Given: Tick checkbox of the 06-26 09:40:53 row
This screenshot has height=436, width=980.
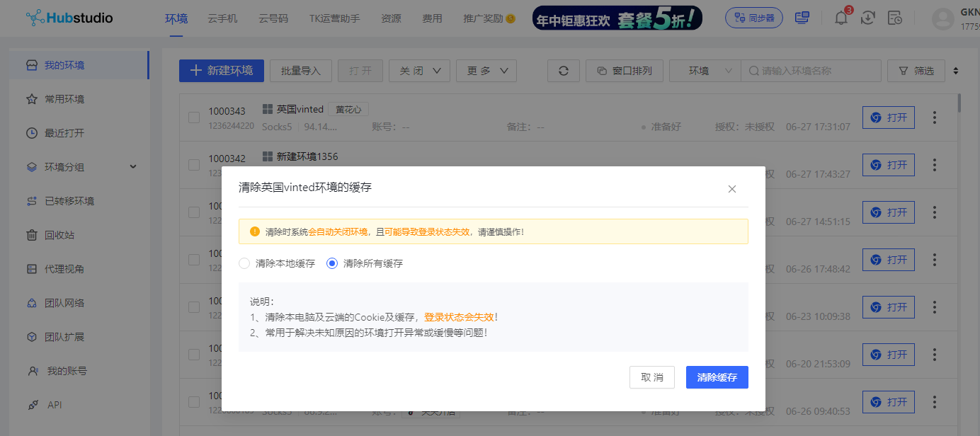Looking at the screenshot, I should pyautogui.click(x=194, y=402).
